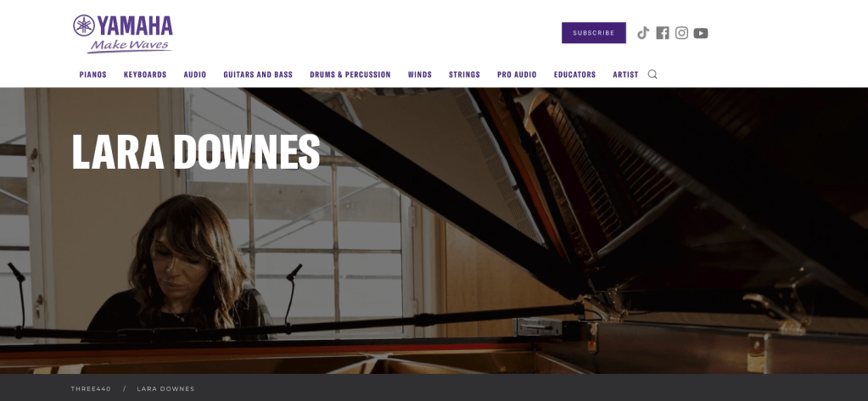Open Drums & Percussion section
This screenshot has width=868, height=401.
coord(350,75)
